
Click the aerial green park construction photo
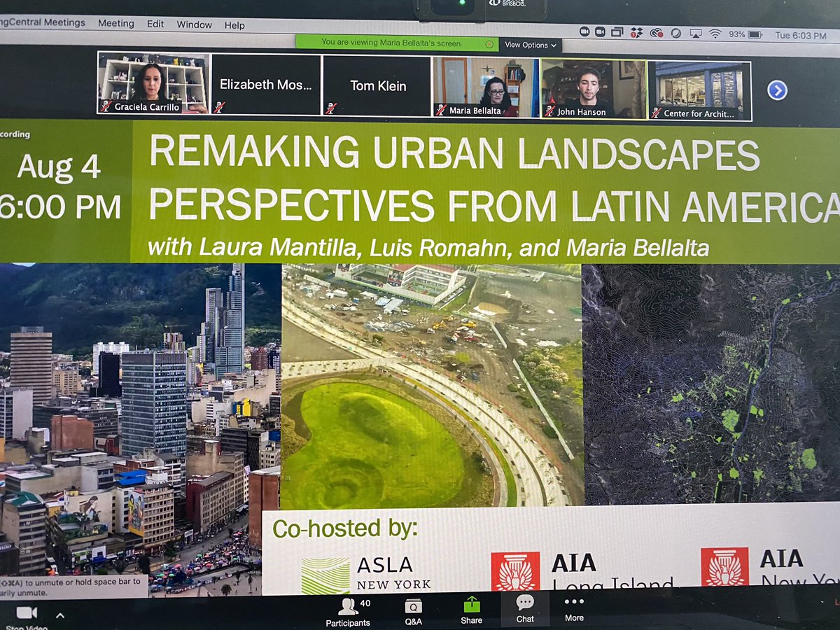432,386
